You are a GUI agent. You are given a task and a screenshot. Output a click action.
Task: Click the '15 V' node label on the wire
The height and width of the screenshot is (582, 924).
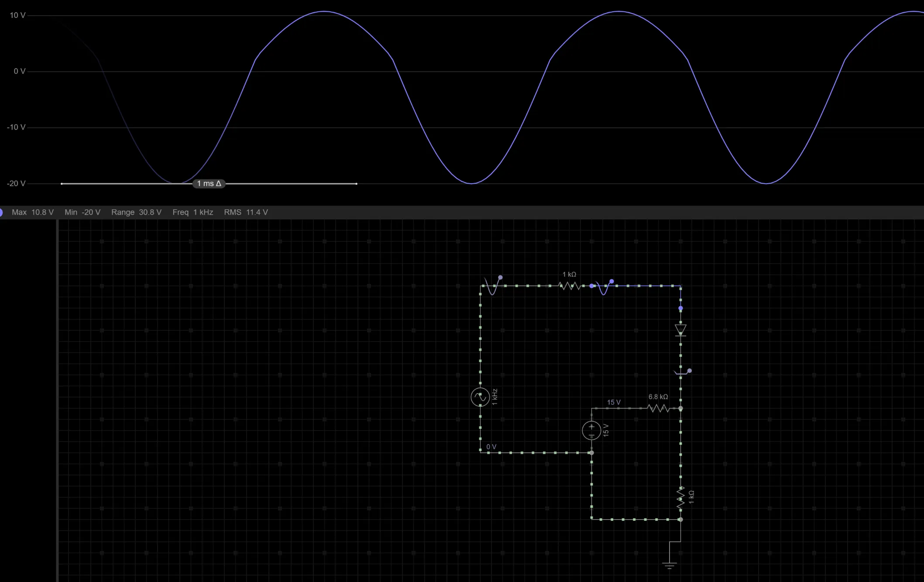pos(614,402)
